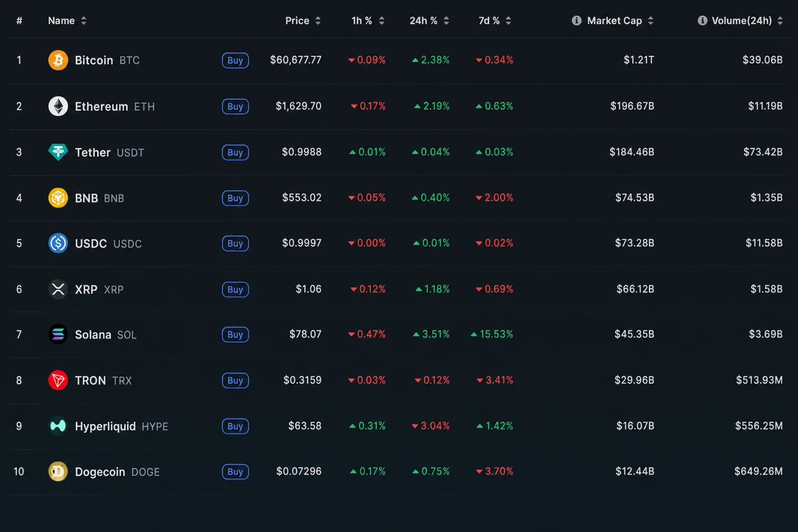Click Buy button for Solana
This screenshot has width=798, height=532.
[x=236, y=335]
